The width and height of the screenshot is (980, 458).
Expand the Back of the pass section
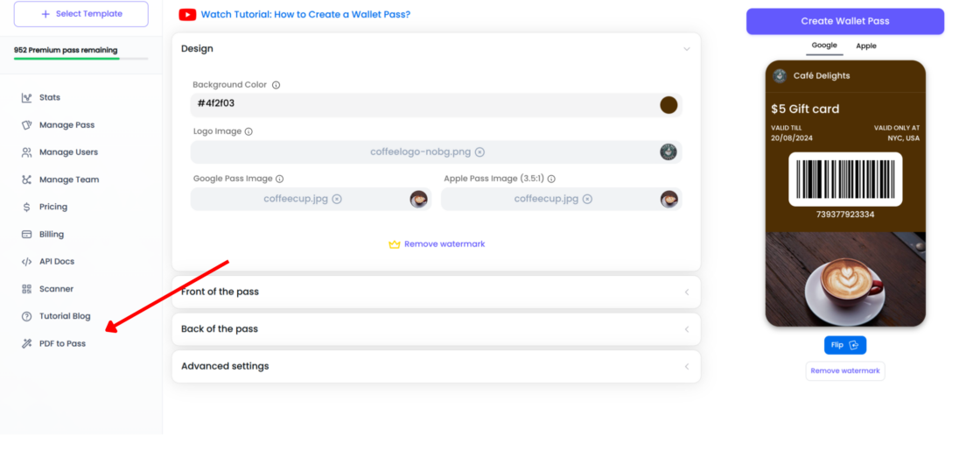tap(686, 329)
